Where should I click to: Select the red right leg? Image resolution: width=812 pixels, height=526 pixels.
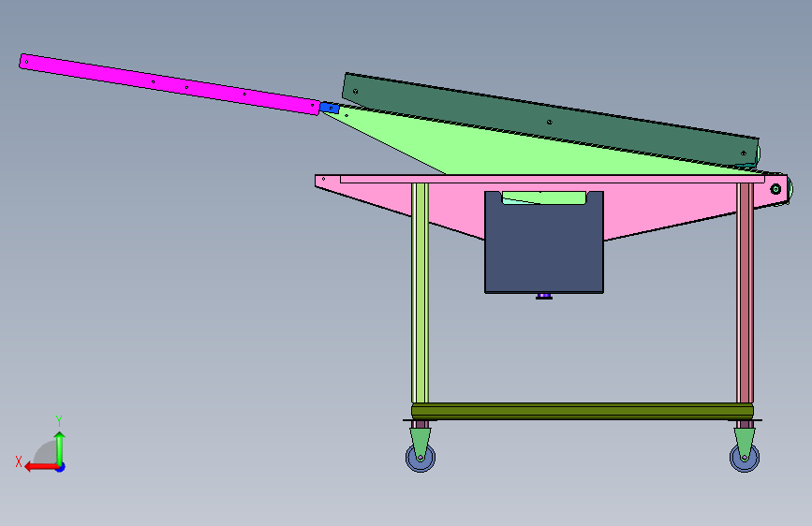click(746, 293)
